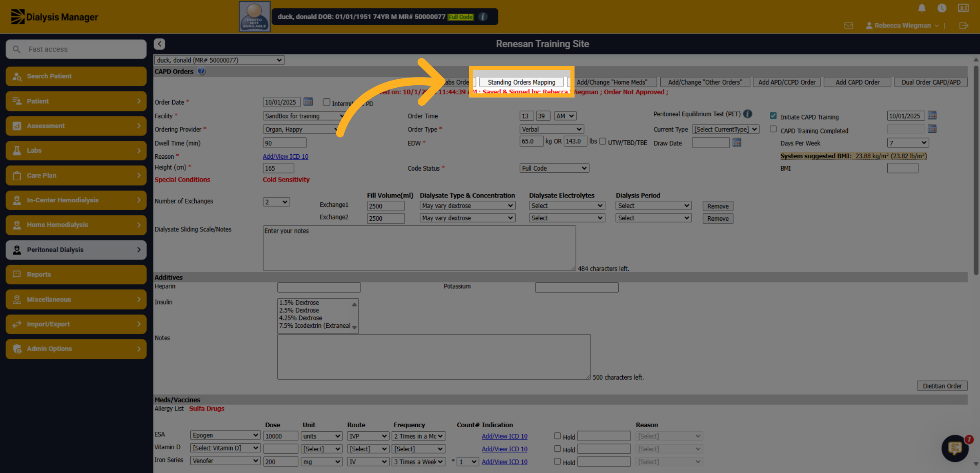This screenshot has height=473, width=980.
Task: Check CAPD Training Completed
Action: click(x=773, y=129)
